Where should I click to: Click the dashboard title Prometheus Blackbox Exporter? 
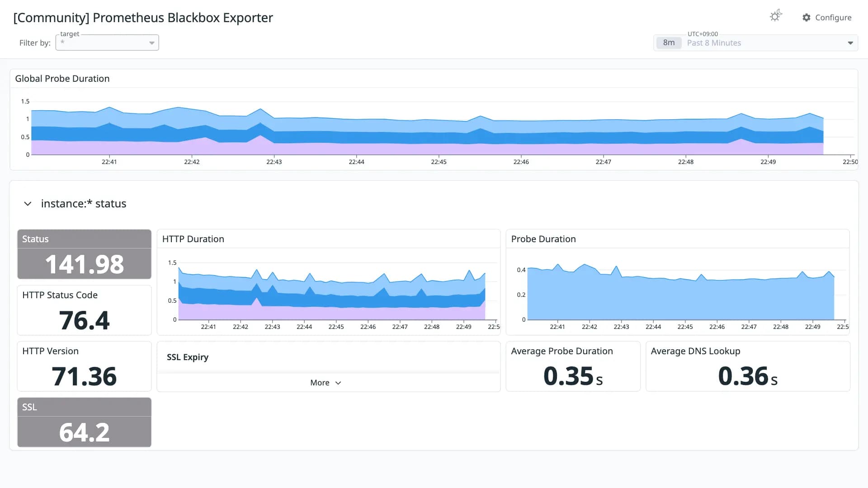143,18
